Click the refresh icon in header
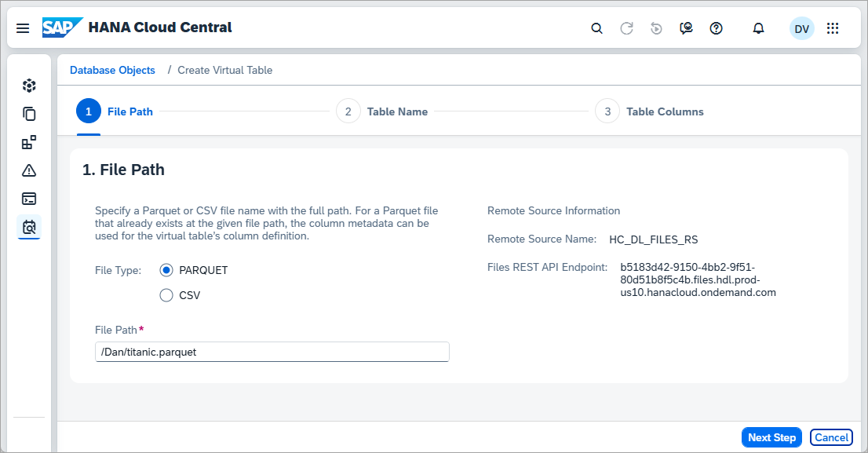 click(626, 28)
